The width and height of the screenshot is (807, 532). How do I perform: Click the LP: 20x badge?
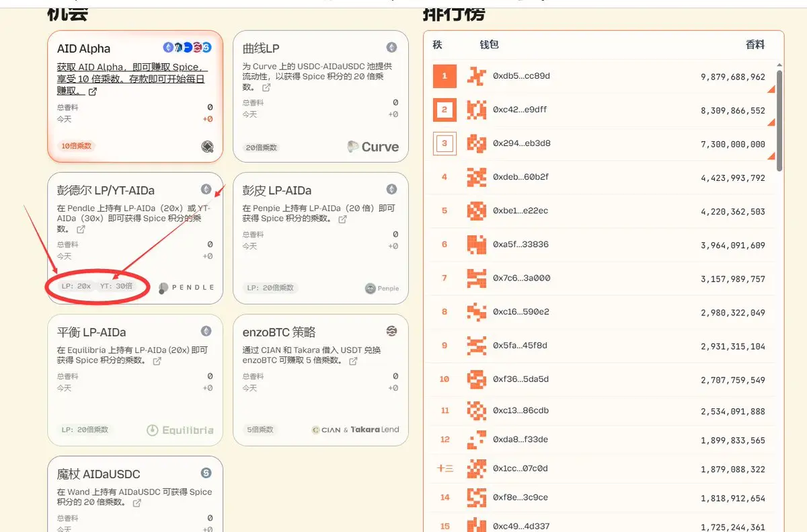point(76,286)
